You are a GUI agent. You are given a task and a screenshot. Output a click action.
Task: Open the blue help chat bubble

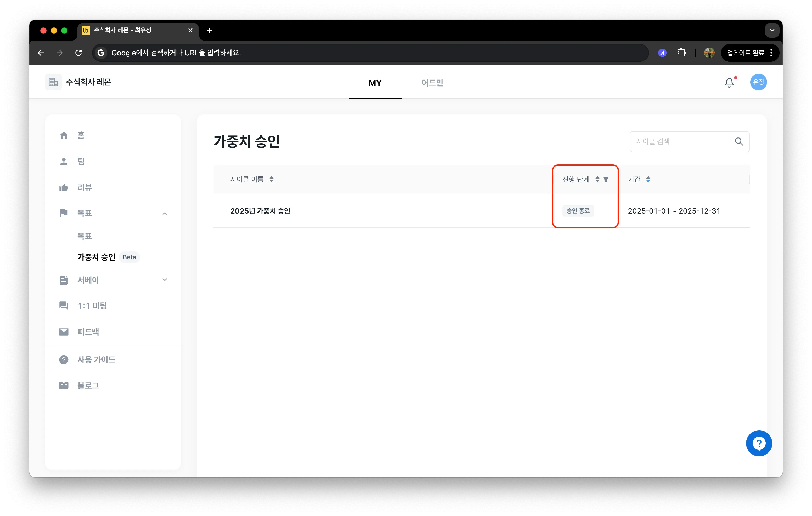coord(759,443)
